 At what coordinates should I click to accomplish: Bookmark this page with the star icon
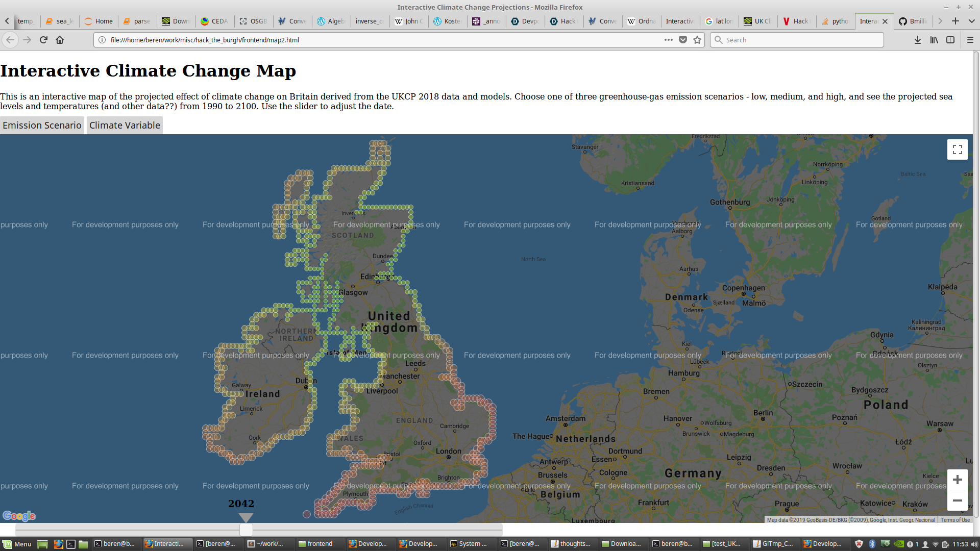click(x=697, y=40)
